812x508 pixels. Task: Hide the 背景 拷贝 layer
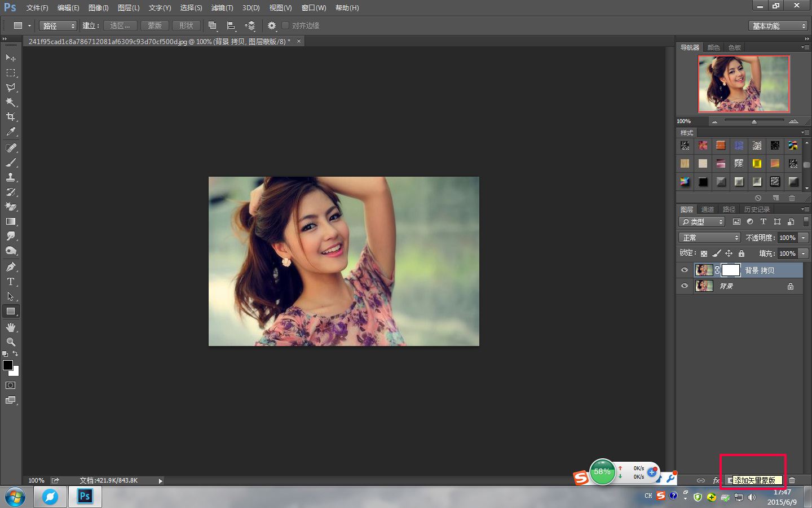coord(685,270)
